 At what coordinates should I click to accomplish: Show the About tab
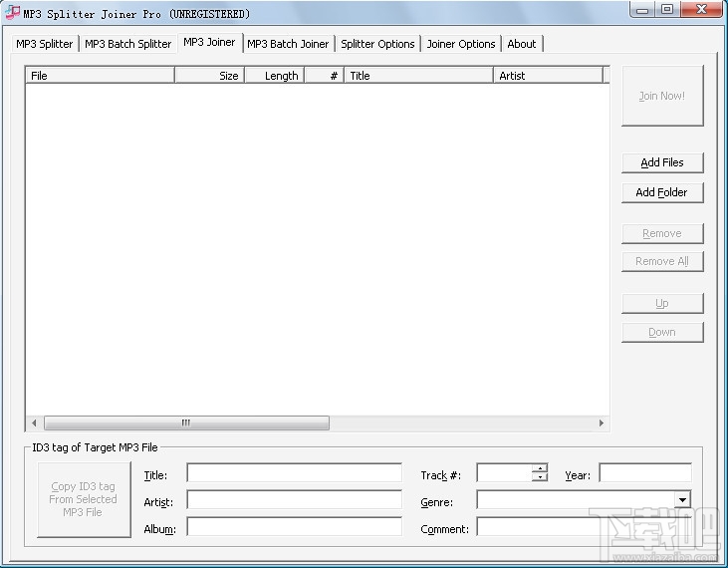point(522,44)
